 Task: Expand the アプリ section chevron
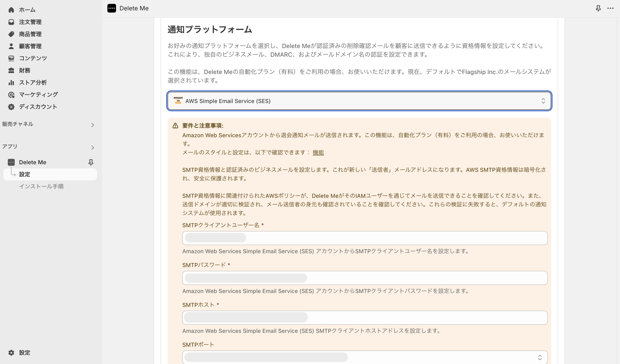point(92,147)
